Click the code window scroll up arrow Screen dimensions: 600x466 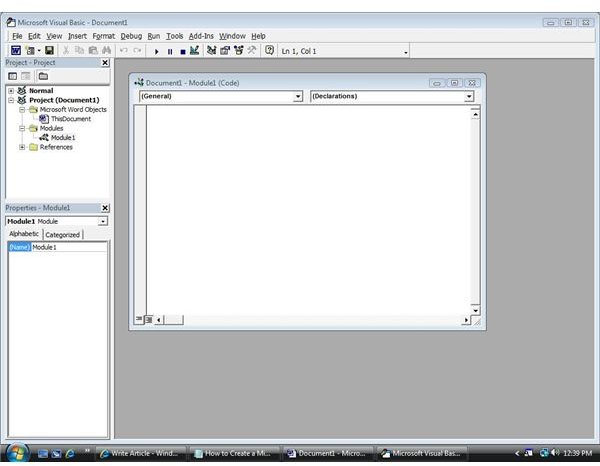click(475, 114)
